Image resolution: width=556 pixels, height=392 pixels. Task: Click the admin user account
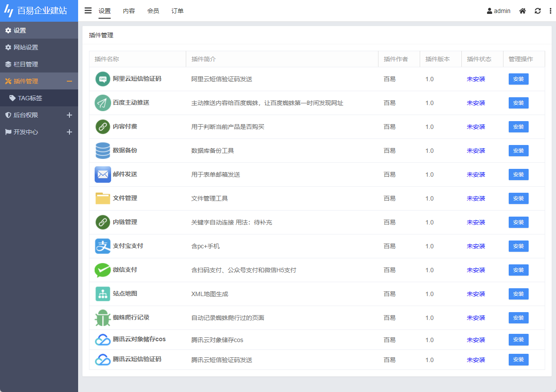pos(499,11)
